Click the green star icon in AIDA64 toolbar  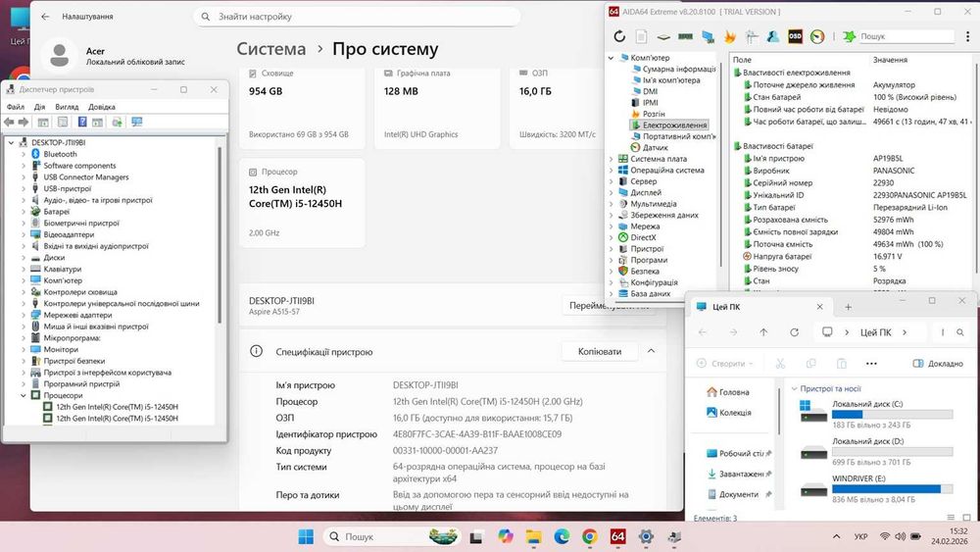[849, 36]
